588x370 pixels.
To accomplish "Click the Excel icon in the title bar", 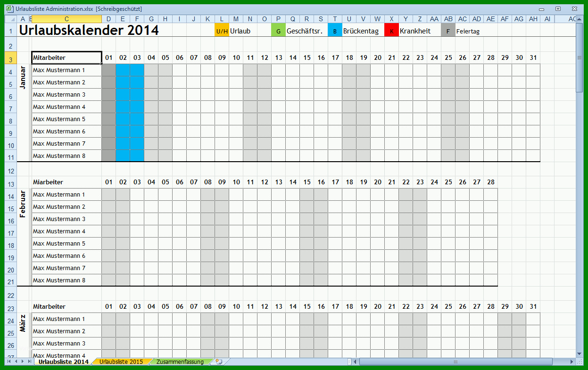I will tap(9, 9).
